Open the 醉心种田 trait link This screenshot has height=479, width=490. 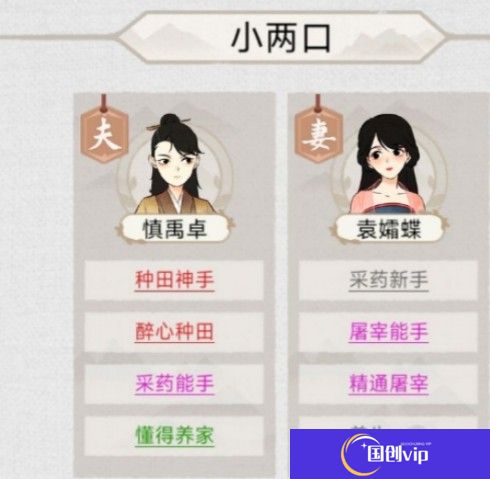(174, 332)
